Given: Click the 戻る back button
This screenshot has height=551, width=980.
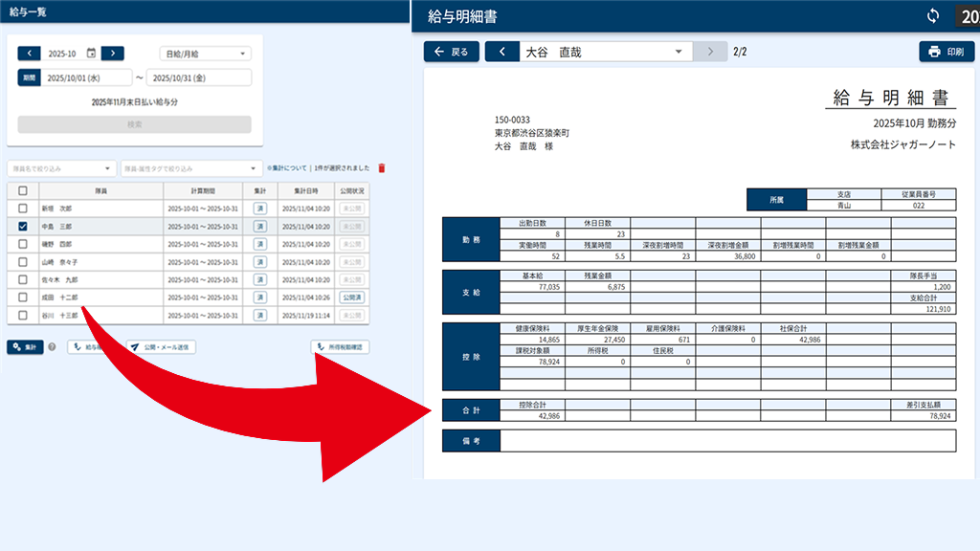Looking at the screenshot, I should (452, 52).
